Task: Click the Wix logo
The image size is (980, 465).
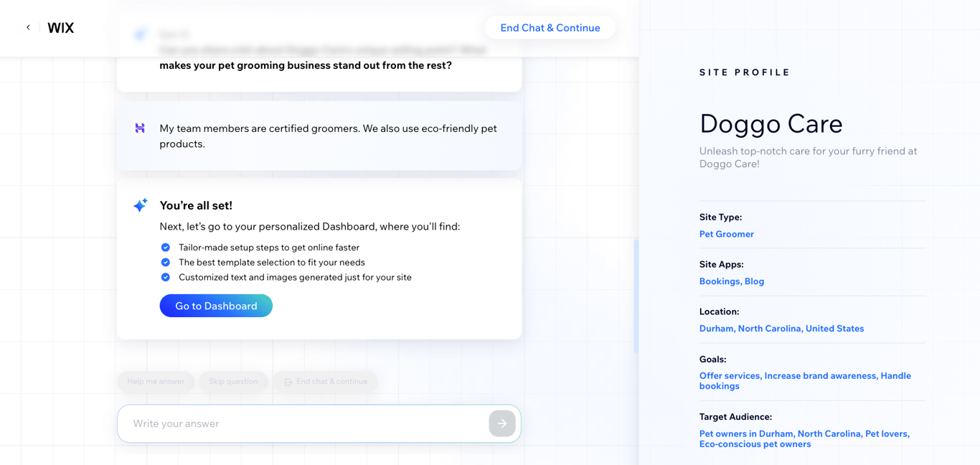Action: pos(60,27)
